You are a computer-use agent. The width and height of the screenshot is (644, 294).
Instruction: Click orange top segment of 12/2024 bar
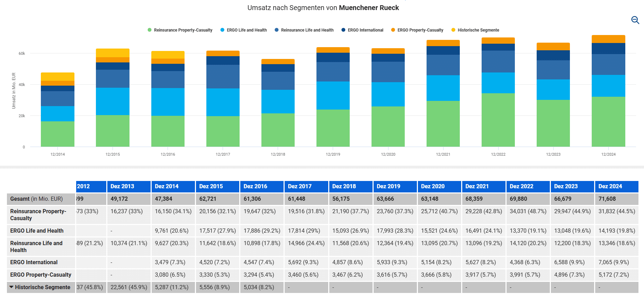[x=608, y=39]
